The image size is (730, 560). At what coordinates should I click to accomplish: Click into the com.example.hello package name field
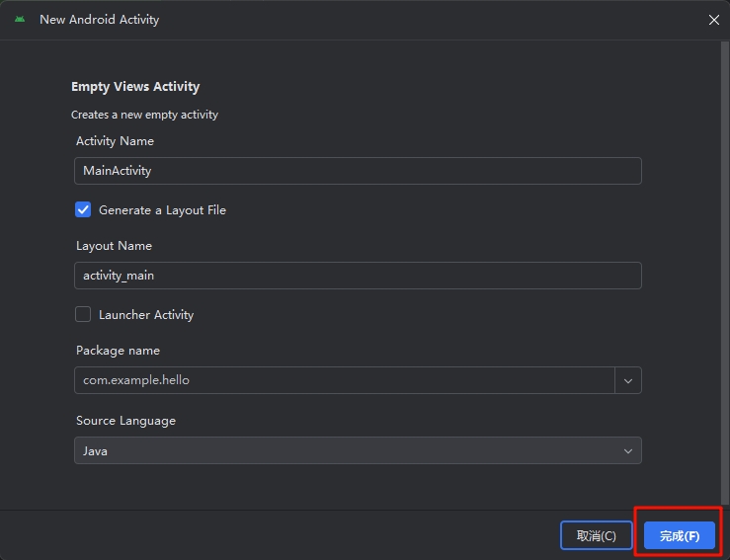pos(345,380)
